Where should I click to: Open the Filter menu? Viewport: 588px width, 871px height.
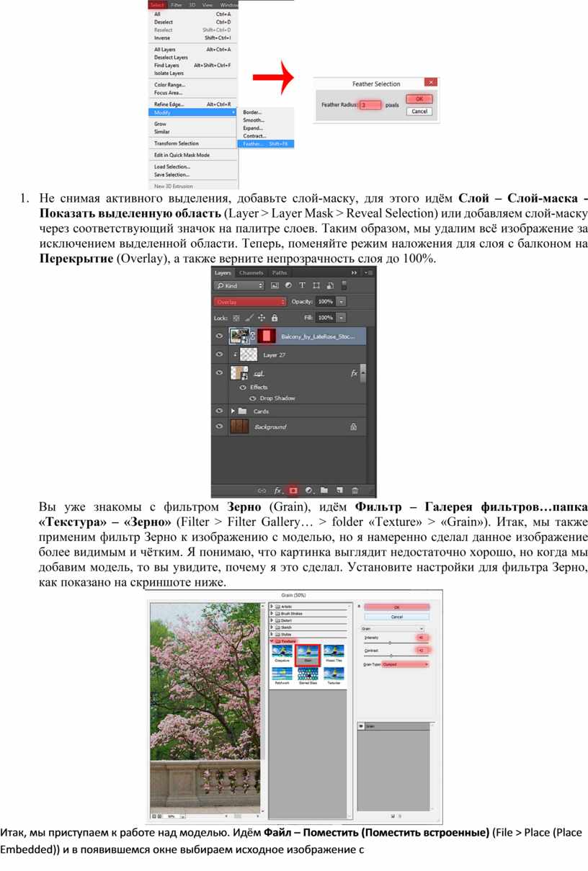176,4
